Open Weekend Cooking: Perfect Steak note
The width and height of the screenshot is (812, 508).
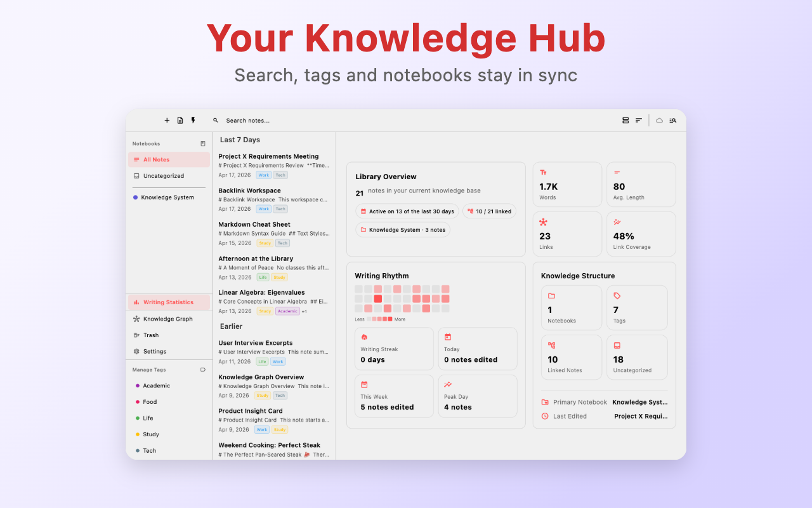tap(274, 450)
